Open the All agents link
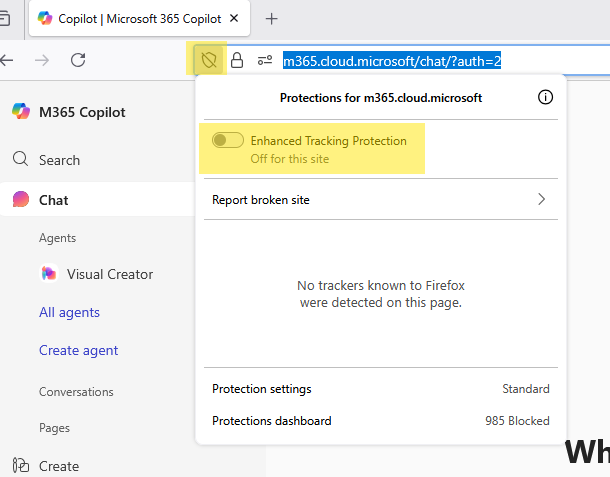 click(69, 312)
